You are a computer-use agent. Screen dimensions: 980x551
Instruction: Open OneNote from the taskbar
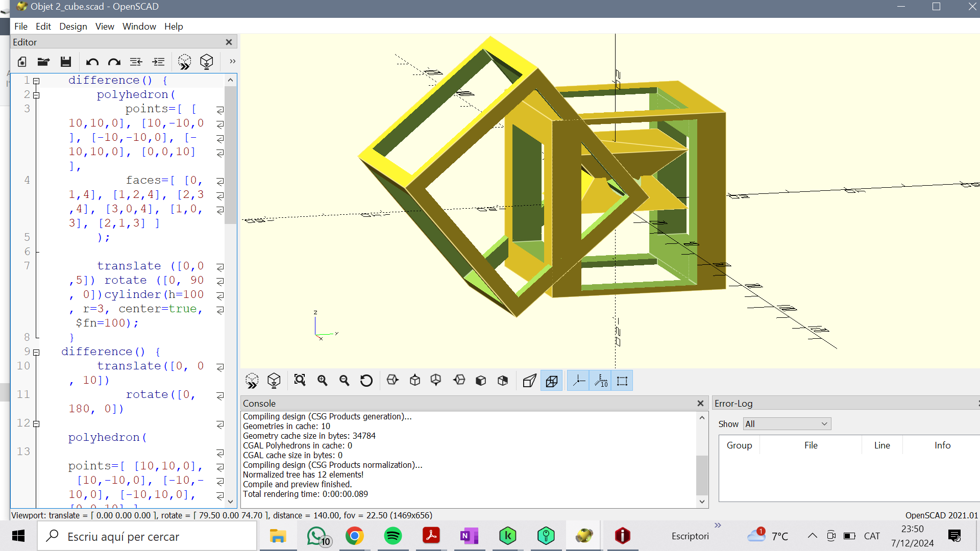click(470, 536)
